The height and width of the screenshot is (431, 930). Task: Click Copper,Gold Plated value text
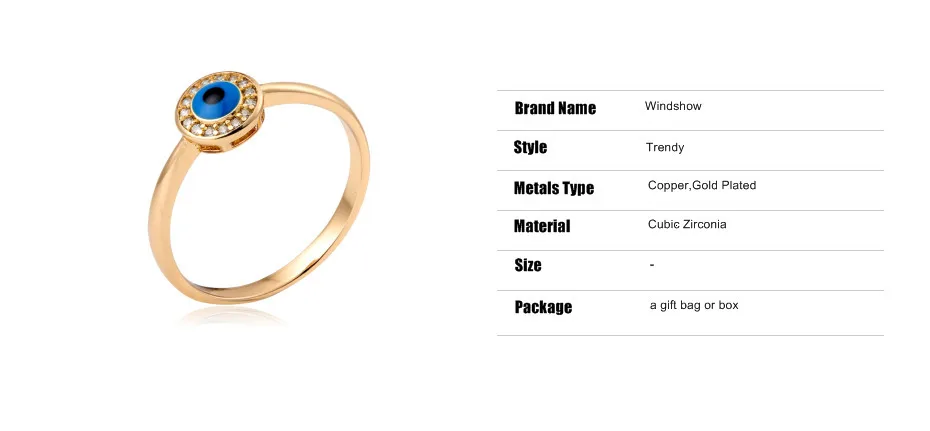(x=702, y=186)
